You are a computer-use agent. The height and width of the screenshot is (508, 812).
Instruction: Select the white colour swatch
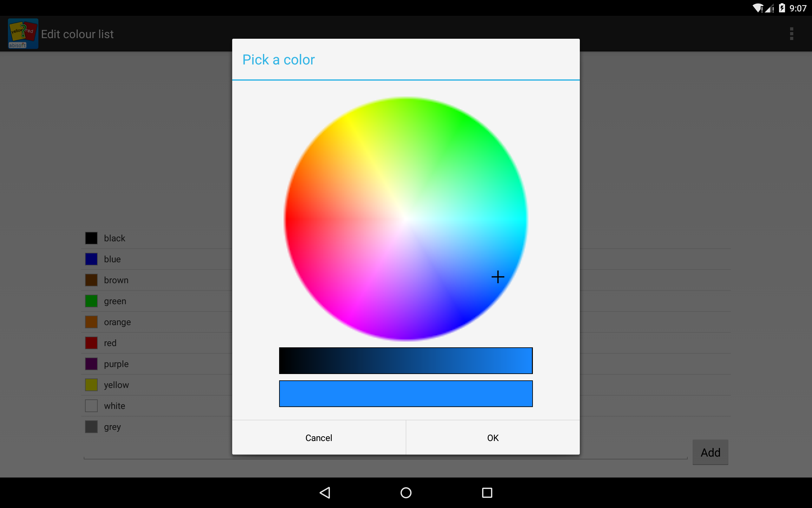[91, 406]
